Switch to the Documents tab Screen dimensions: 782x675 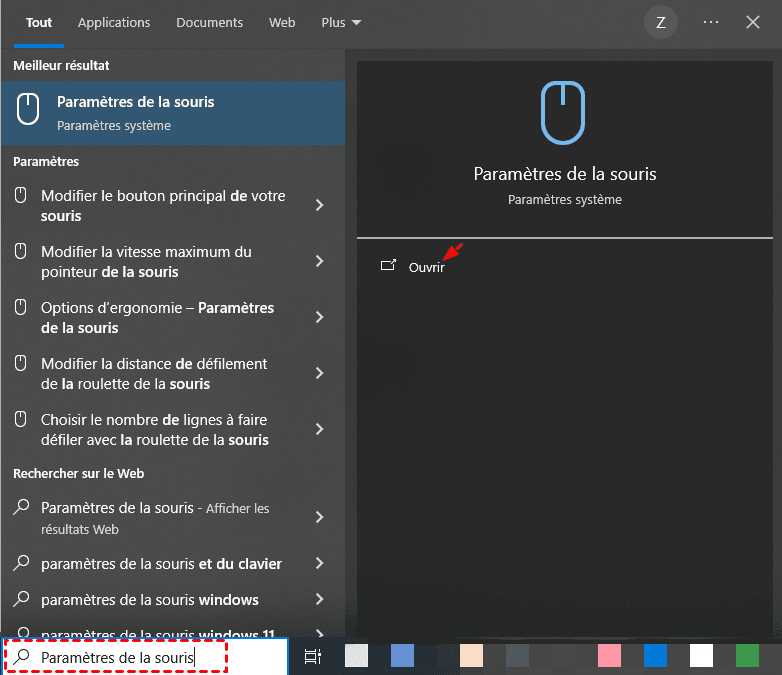coord(209,23)
